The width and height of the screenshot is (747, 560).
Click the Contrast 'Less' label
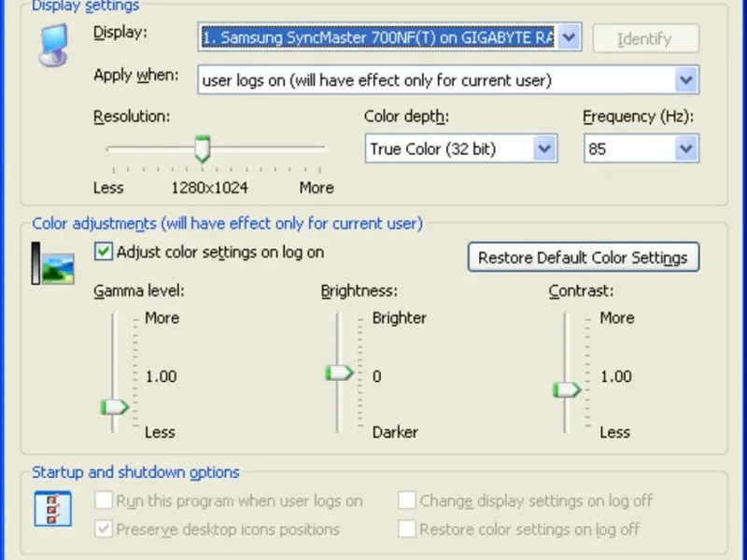pyautogui.click(x=614, y=432)
